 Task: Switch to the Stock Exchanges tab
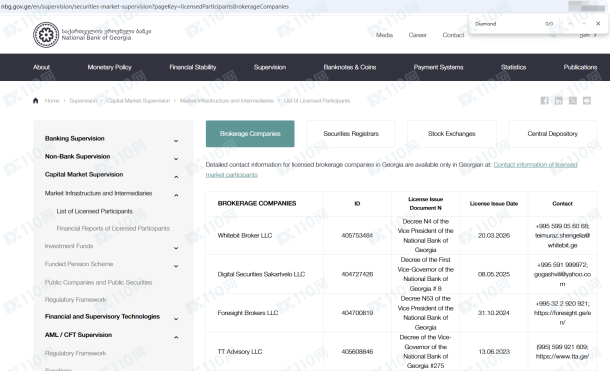[x=452, y=134]
